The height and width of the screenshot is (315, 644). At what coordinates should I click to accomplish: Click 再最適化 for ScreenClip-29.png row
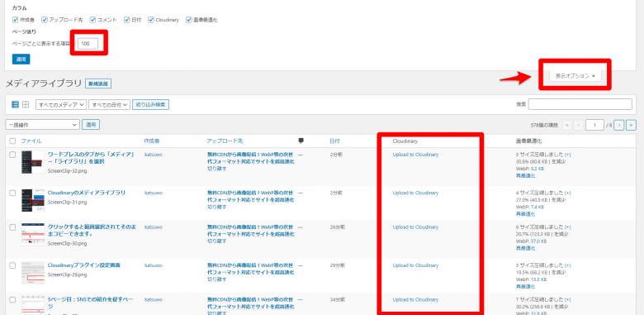pos(525,287)
